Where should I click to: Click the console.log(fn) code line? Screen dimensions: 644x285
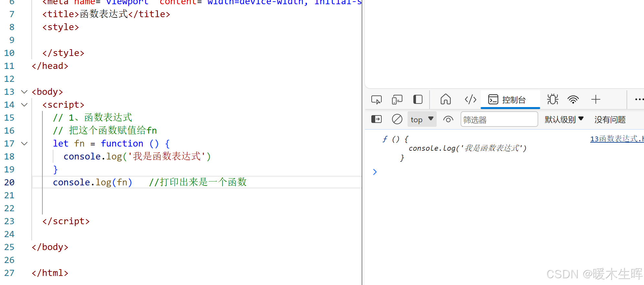tap(93, 182)
